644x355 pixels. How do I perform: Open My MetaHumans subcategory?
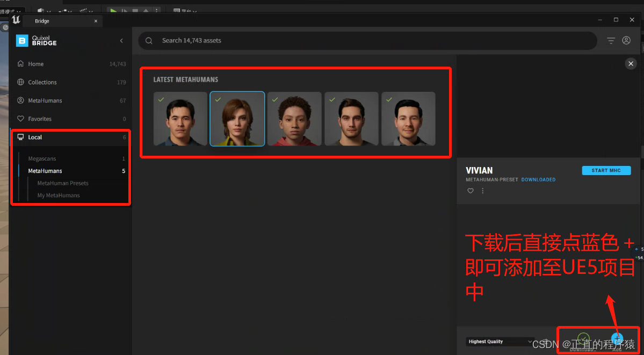(x=59, y=195)
